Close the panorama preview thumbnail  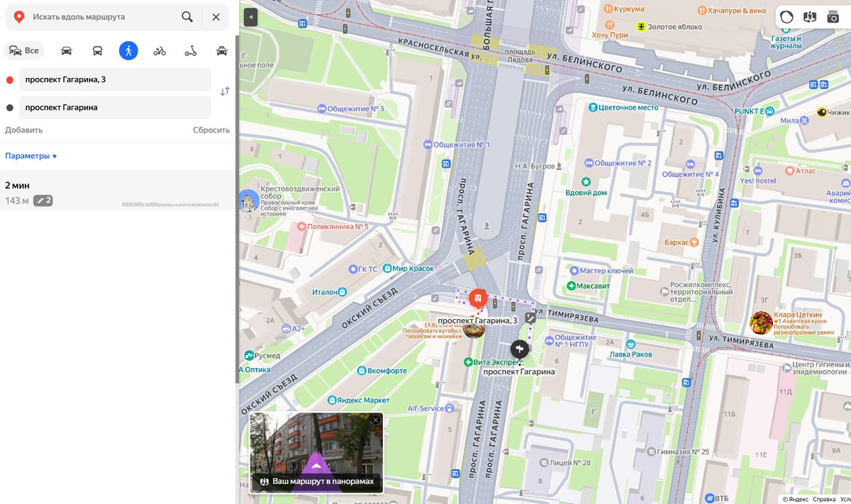376,420
